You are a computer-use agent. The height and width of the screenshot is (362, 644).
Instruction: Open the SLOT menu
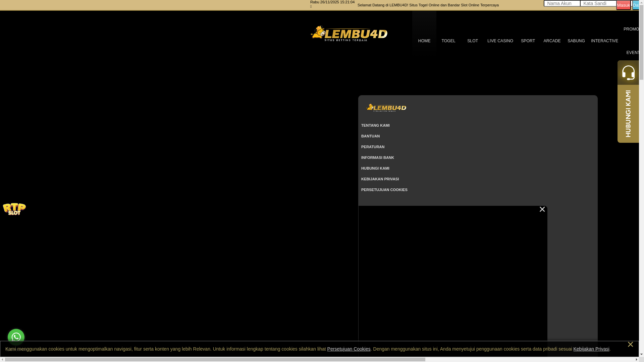[x=473, y=41]
